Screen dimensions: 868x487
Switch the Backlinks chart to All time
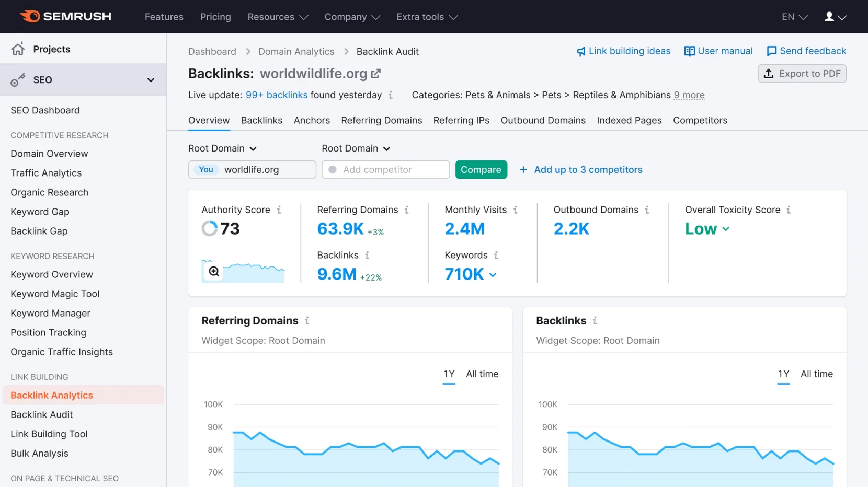click(x=816, y=374)
